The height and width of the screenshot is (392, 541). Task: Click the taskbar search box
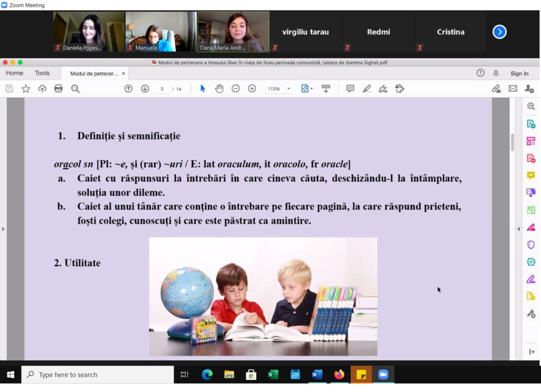pyautogui.click(x=98, y=375)
